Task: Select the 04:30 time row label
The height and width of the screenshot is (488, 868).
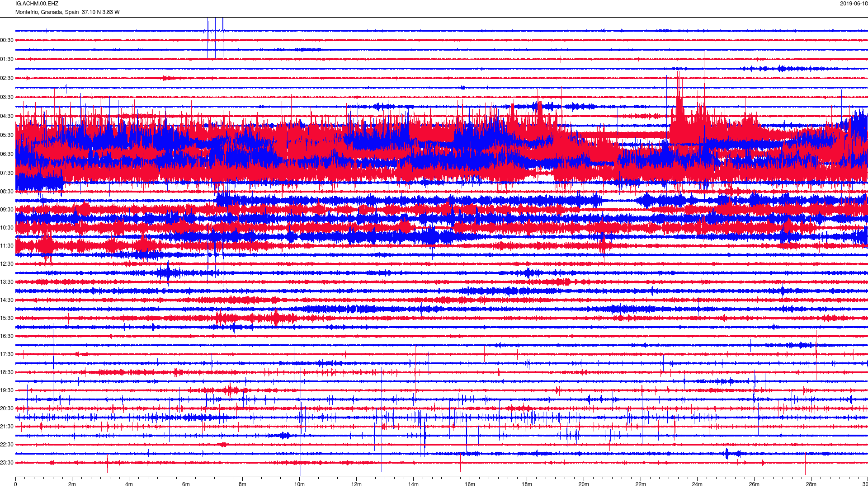Action: [x=7, y=116]
